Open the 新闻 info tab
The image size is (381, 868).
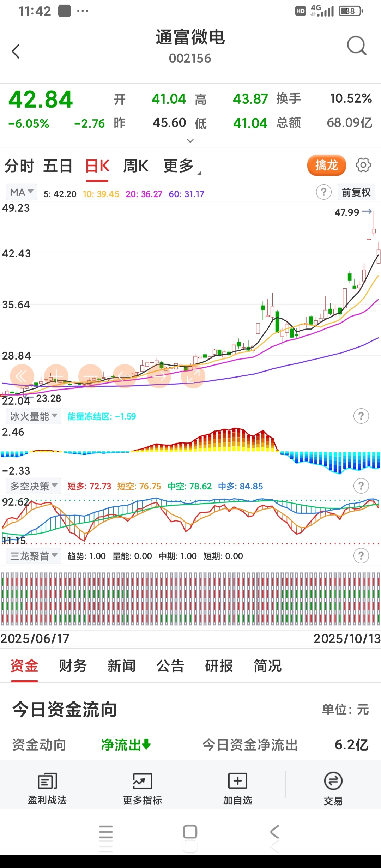[122, 666]
